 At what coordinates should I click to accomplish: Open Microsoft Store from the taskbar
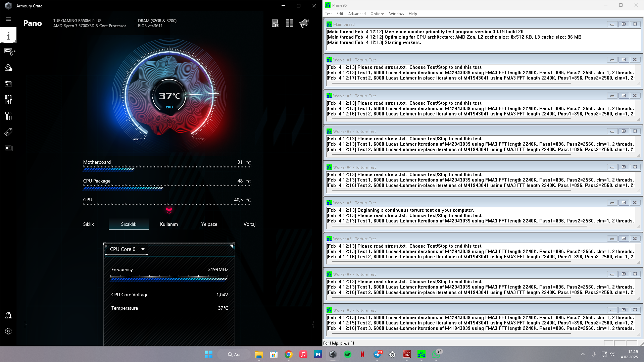coord(274,354)
